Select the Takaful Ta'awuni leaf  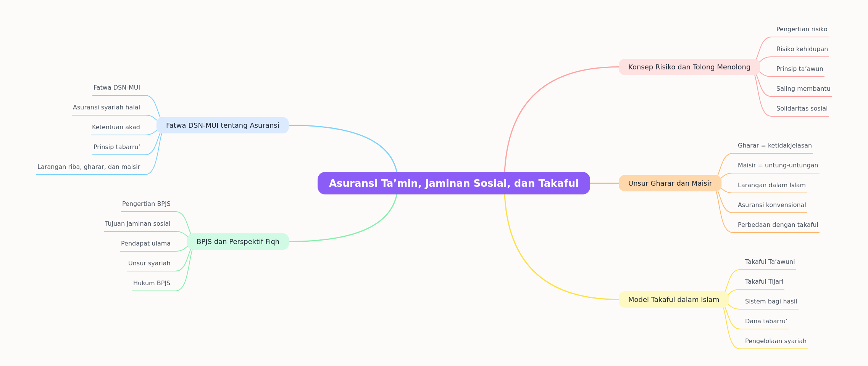click(x=770, y=262)
